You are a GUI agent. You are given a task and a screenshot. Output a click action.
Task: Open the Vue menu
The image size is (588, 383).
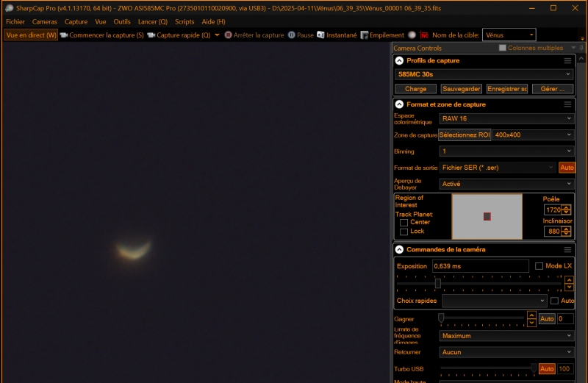click(x=101, y=22)
